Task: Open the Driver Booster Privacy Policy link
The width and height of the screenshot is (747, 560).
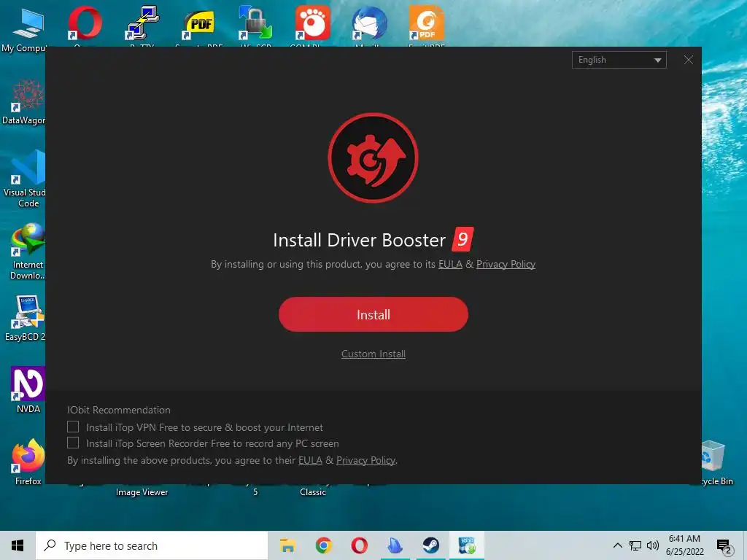Action: pos(506,264)
